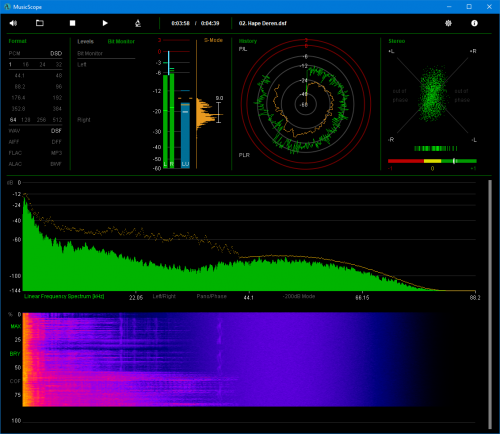Click the MusicScope logo in title bar
Image resolution: width=500 pixels, height=434 pixels.
point(7,7)
